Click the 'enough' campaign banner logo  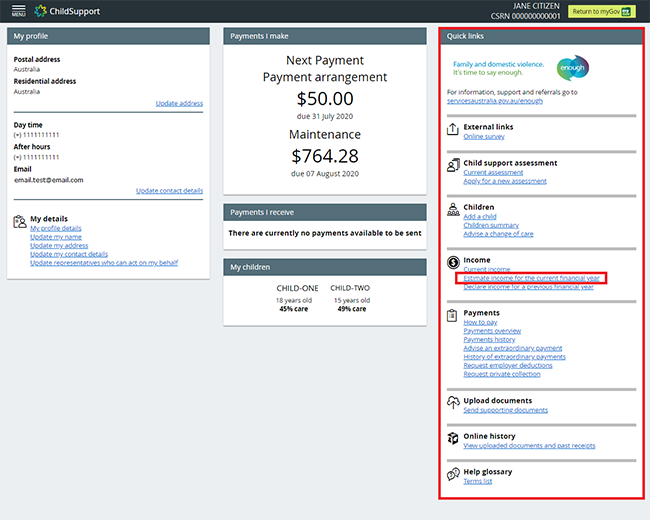tap(573, 68)
